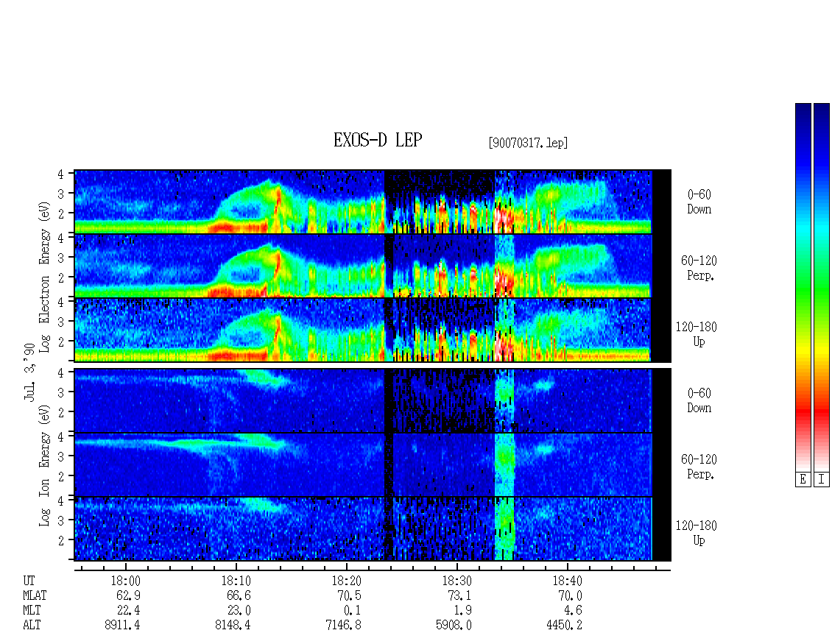832x644 pixels.
Task: Click the Log Ion Energy (eV) axis label
Action: pyautogui.click(x=45, y=466)
